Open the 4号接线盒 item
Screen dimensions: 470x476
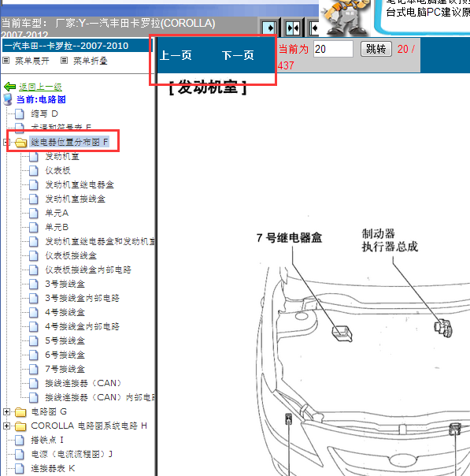tap(65, 312)
